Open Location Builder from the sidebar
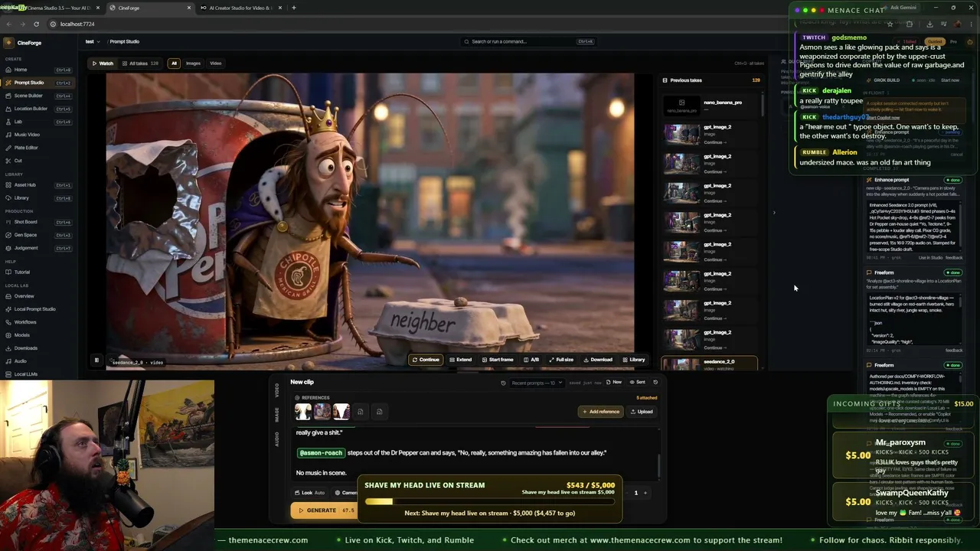Viewport: 980px width, 551px height. coord(38,109)
